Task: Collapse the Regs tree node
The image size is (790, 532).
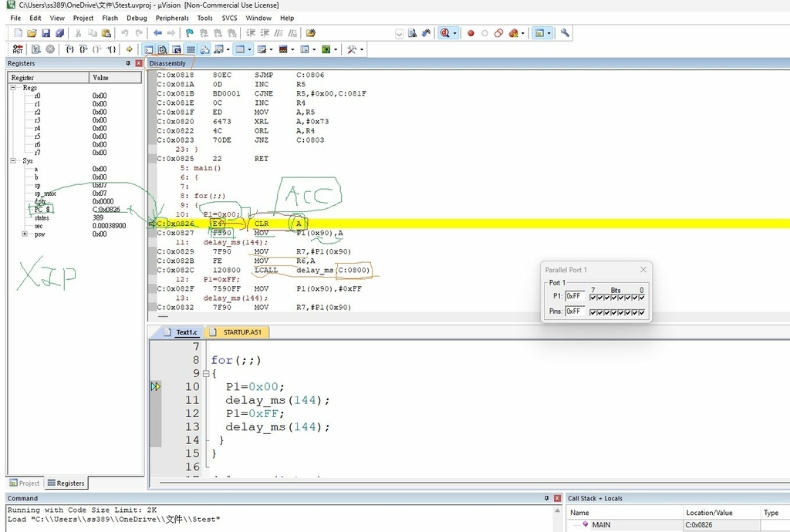Action: 13,88
